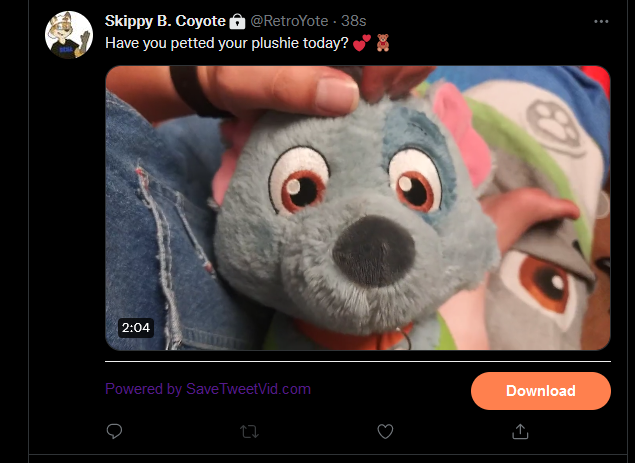The width and height of the screenshot is (635, 463).
Task: Click the @RetroYote handle
Action: coord(289,21)
